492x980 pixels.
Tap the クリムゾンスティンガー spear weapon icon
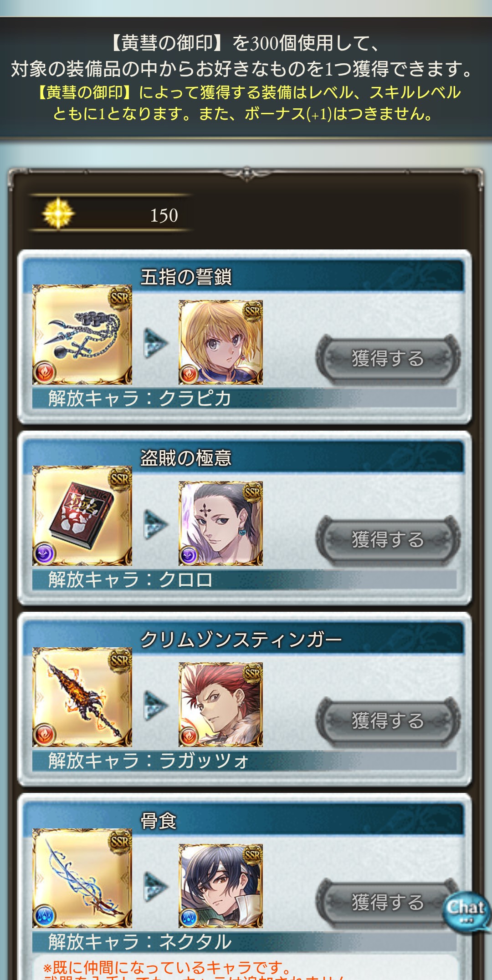click(82, 697)
